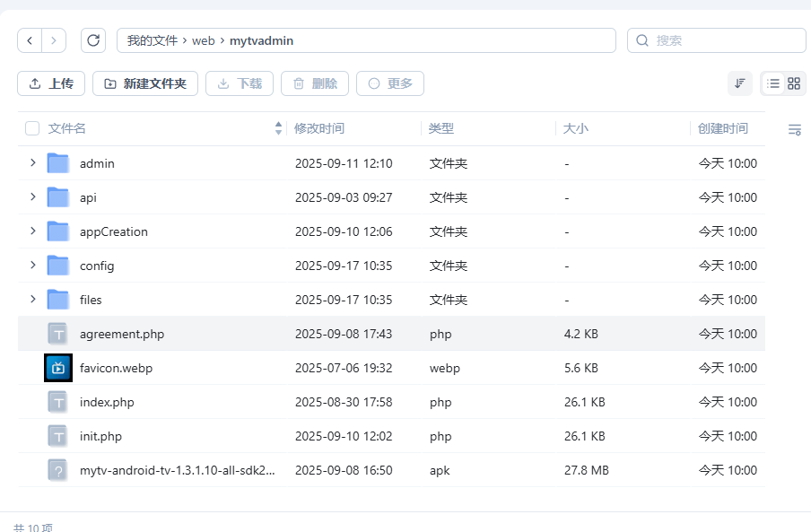Open the 更多 menu
The height and width of the screenshot is (532, 811).
click(x=390, y=83)
